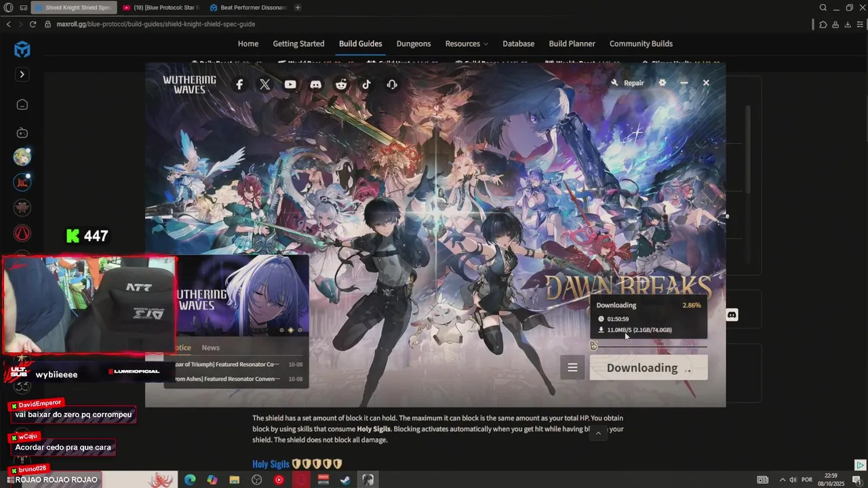This screenshot has height=488, width=868.
Task: Open a new browser tab with the plus button
Action: pyautogui.click(x=298, y=7)
